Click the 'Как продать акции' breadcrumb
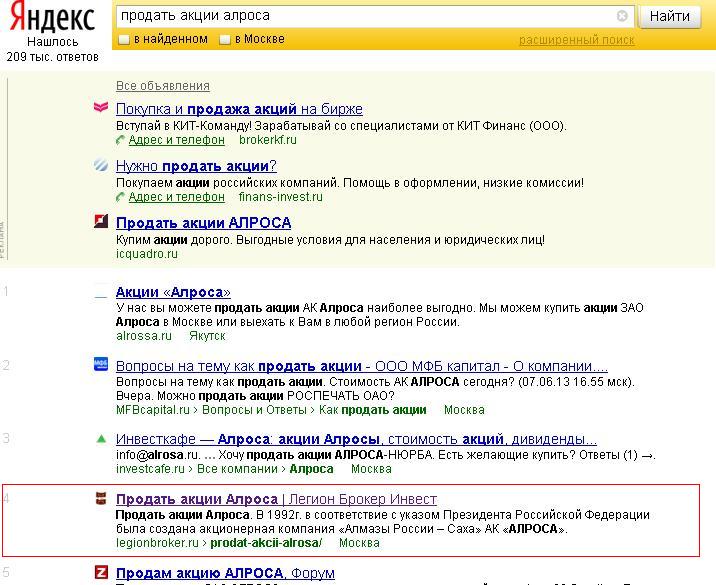The image size is (716, 585). (373, 410)
